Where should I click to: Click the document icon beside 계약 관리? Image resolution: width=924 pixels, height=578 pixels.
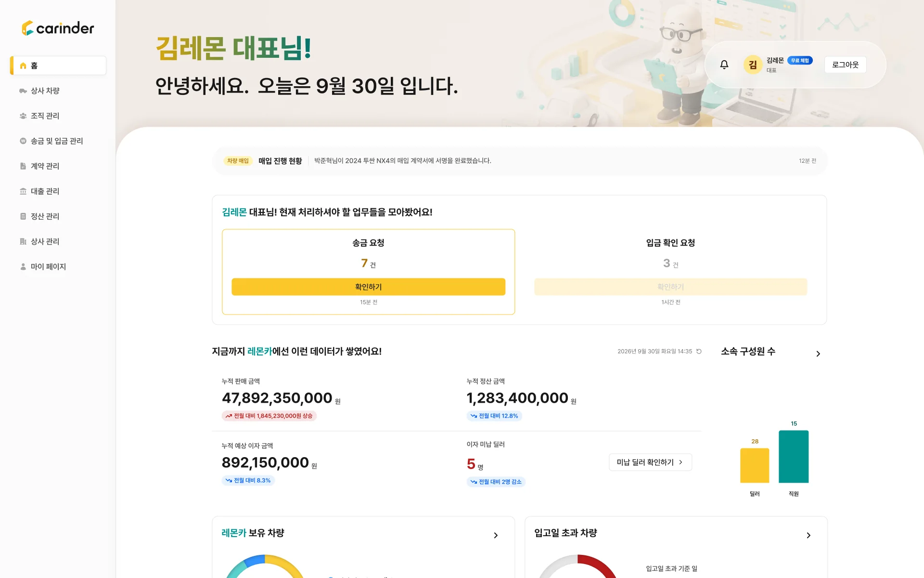pyautogui.click(x=23, y=166)
